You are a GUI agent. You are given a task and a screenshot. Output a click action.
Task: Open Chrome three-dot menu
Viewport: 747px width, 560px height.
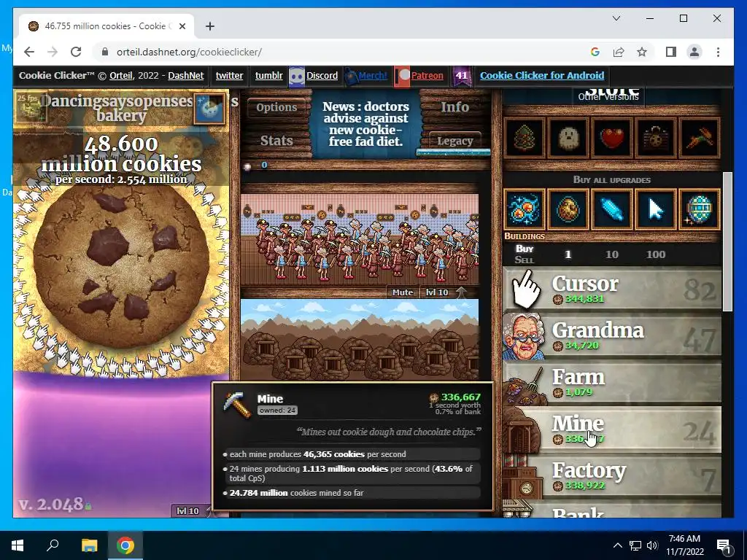(718, 52)
